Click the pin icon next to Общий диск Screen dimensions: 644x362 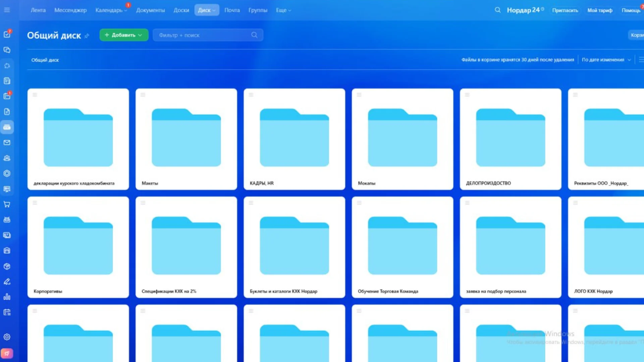coord(87,36)
